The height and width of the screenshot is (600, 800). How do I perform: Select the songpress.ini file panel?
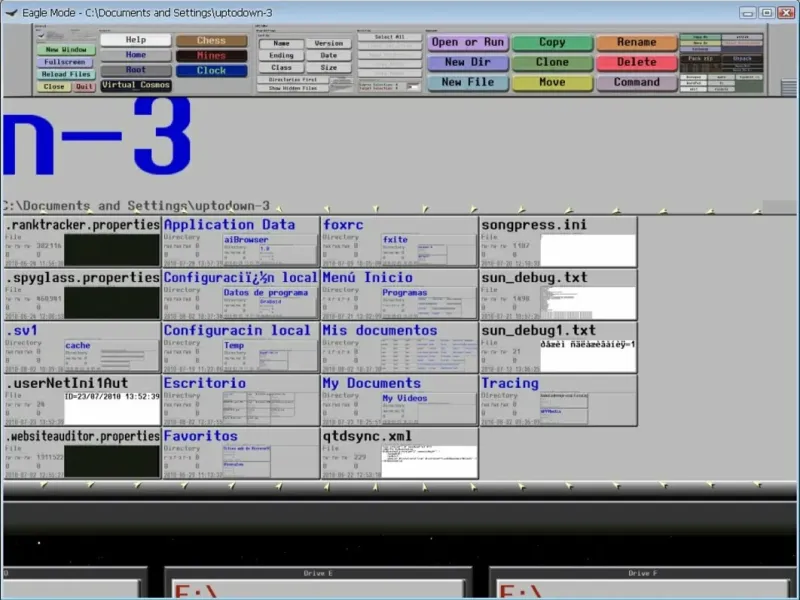point(558,242)
